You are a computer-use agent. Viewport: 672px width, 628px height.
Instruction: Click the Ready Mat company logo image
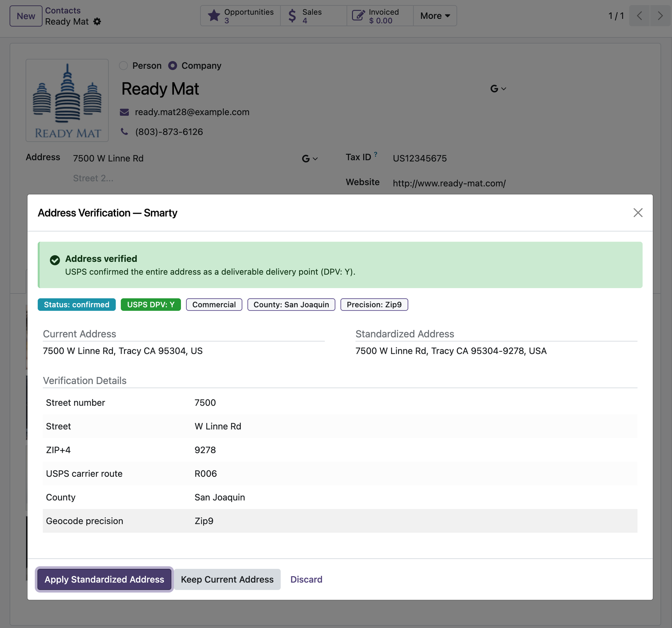click(x=67, y=100)
